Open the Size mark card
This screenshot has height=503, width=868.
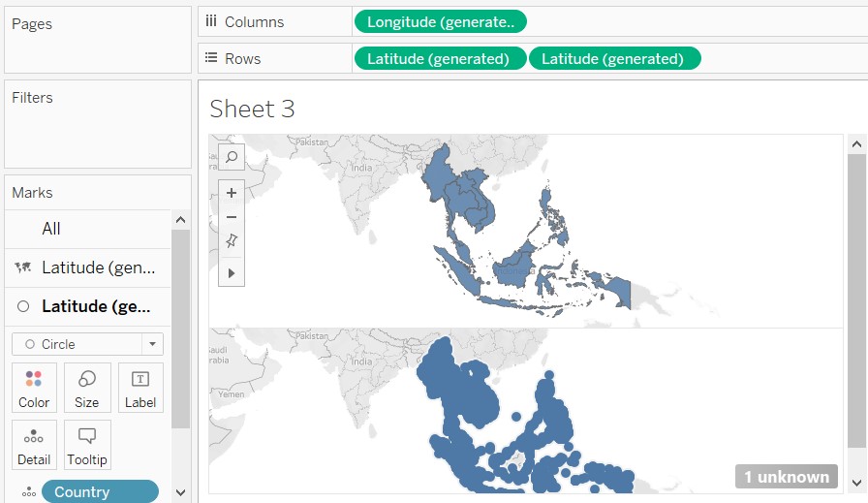pos(87,388)
